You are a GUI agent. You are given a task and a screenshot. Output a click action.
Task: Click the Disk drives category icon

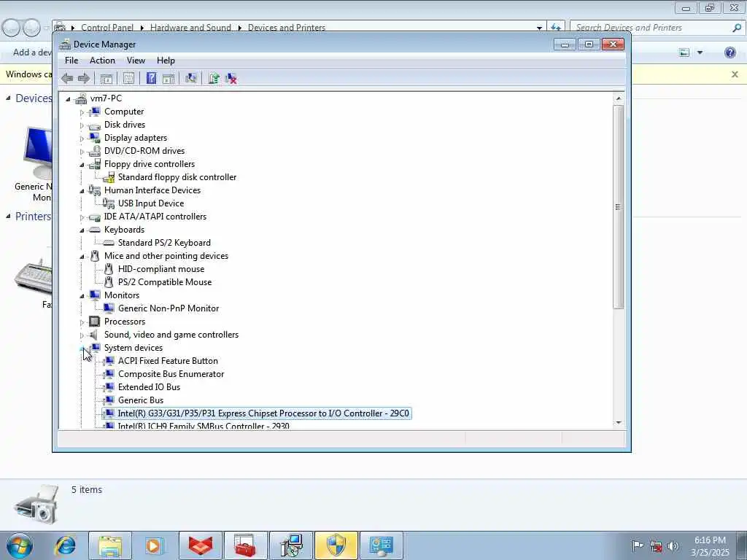click(x=95, y=125)
